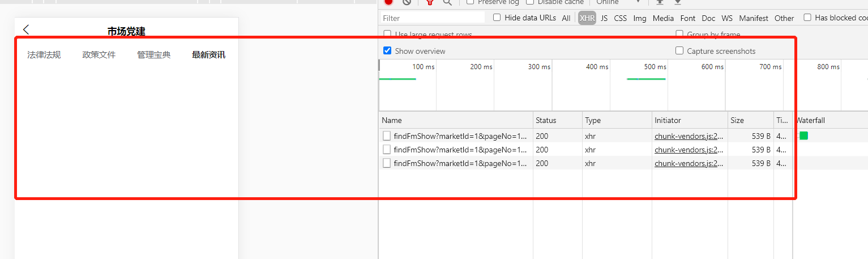The image size is (868, 259).
Task: Select the third findFmShow?marketId=1 request name
Action: (460, 163)
